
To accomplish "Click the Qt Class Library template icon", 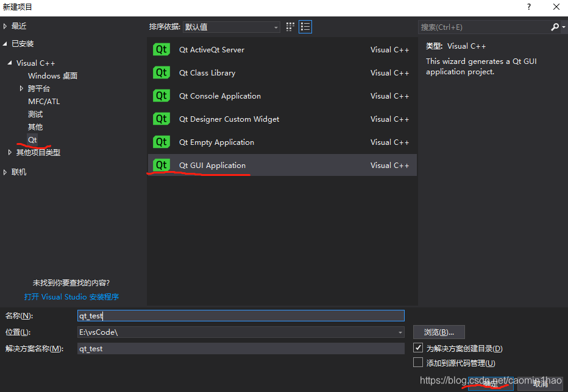I will (x=162, y=73).
